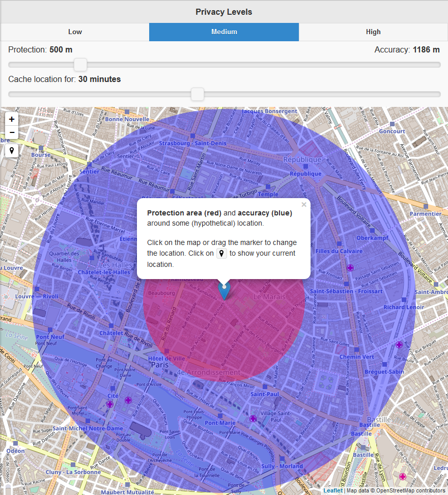Click the Chemin Vert station label
Viewport: 448px width, 495px height.
tap(356, 356)
